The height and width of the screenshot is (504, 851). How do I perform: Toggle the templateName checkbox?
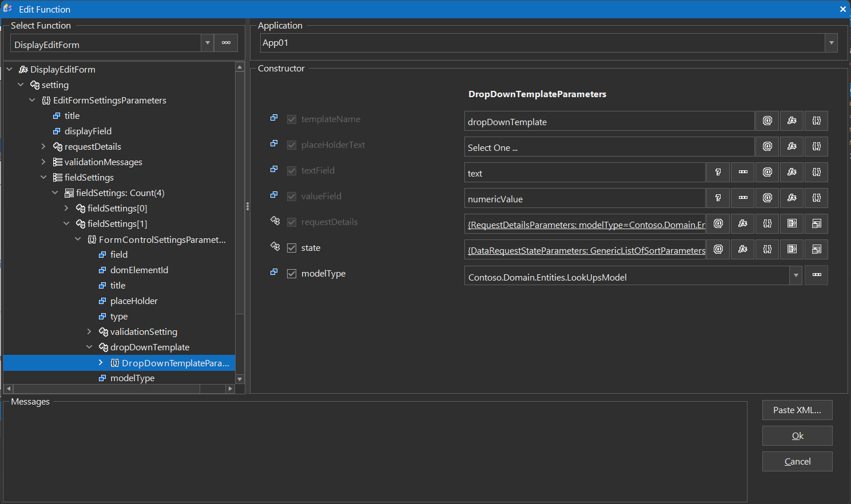coord(292,119)
